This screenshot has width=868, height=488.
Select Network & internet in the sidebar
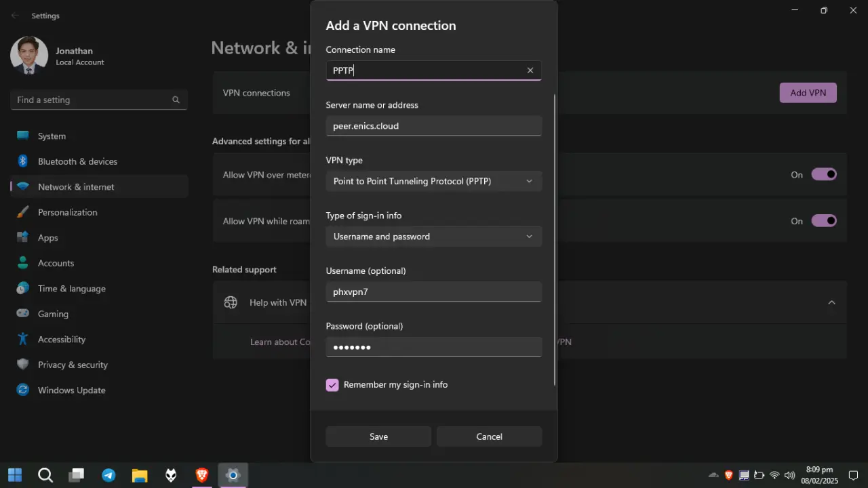pyautogui.click(x=99, y=187)
